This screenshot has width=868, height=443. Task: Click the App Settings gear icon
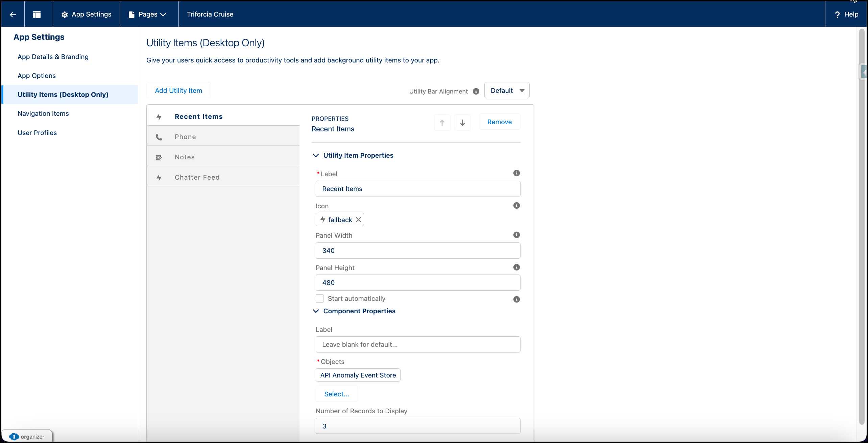[65, 15]
